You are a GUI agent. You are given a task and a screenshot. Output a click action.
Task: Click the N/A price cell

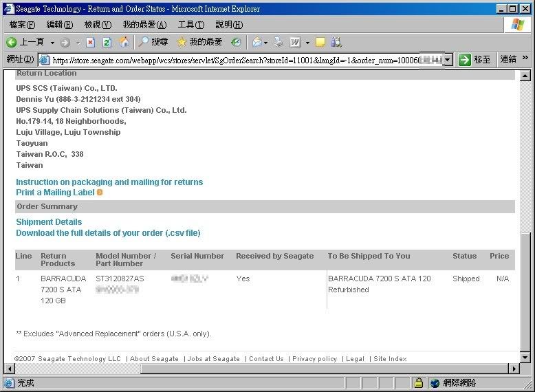[x=503, y=279]
